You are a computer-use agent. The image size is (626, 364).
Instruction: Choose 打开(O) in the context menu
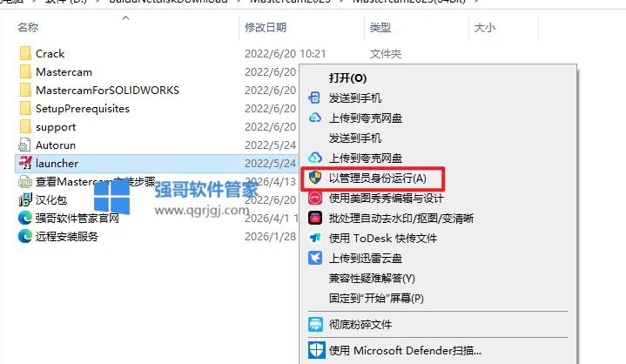(x=347, y=78)
